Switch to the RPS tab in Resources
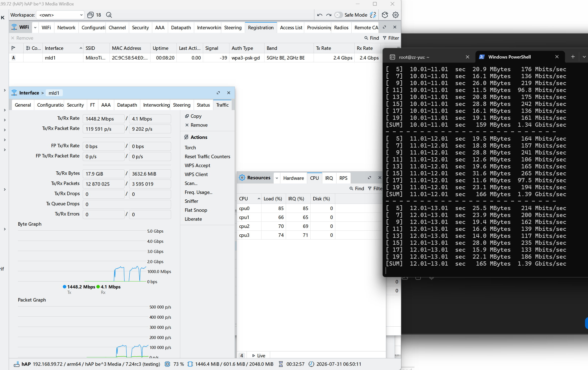The height and width of the screenshot is (370, 588). 343,178
